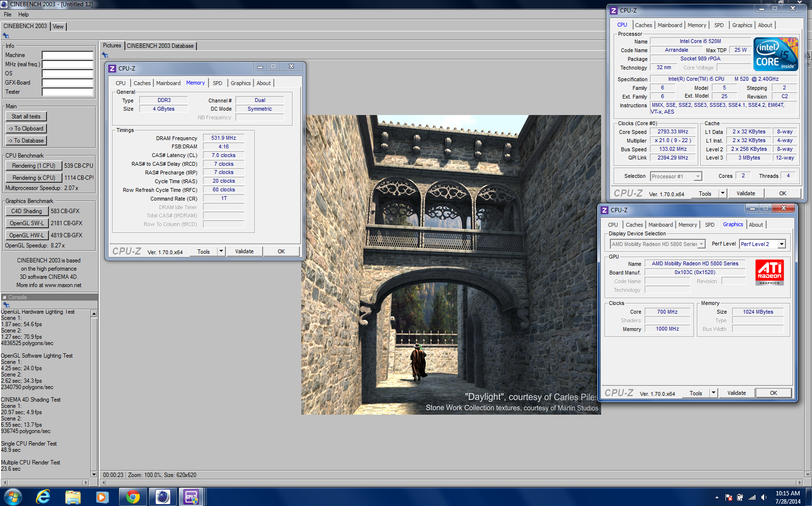Launch Google Chrome from taskbar

point(133,497)
